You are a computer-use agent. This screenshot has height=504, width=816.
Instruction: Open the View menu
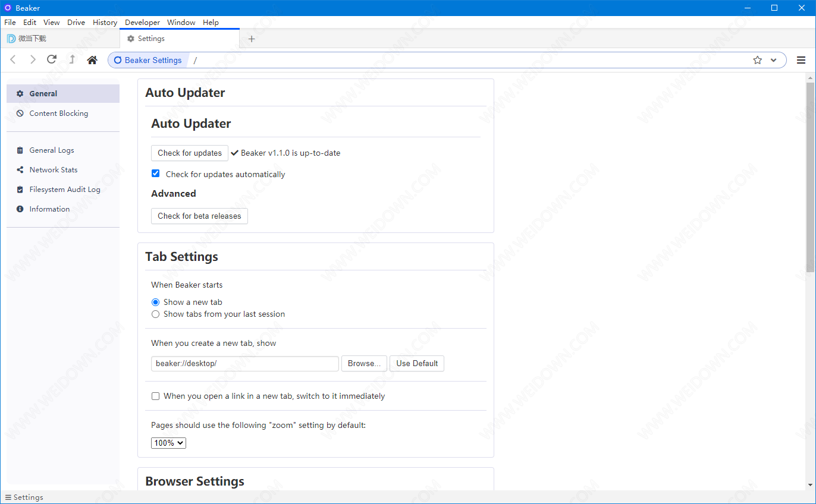[52, 22]
